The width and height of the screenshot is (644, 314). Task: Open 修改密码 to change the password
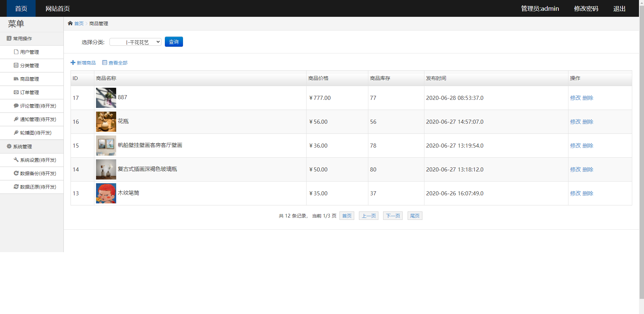pos(586,8)
